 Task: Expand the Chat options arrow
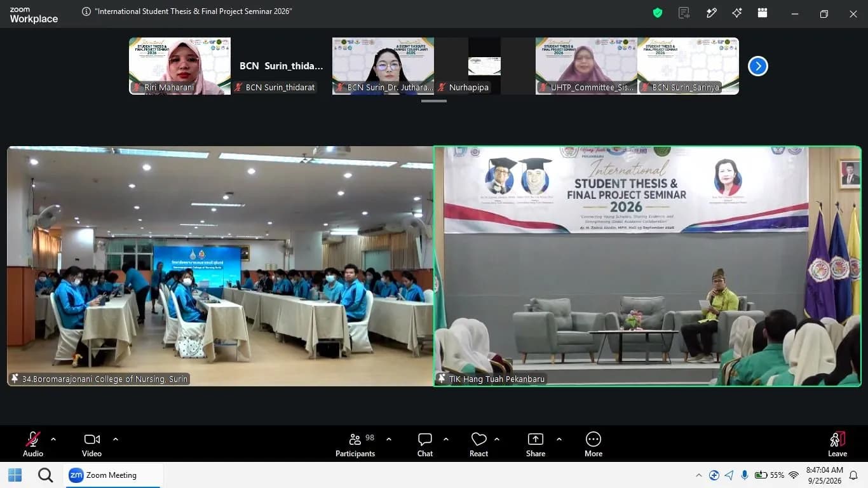coord(446,439)
